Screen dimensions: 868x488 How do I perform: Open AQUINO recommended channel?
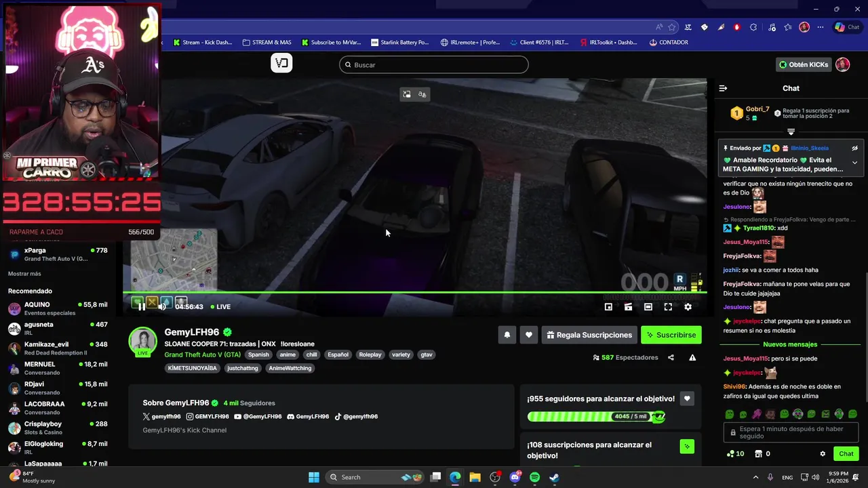[x=58, y=308]
